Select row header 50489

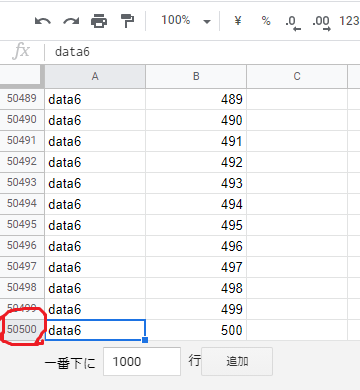click(22, 99)
